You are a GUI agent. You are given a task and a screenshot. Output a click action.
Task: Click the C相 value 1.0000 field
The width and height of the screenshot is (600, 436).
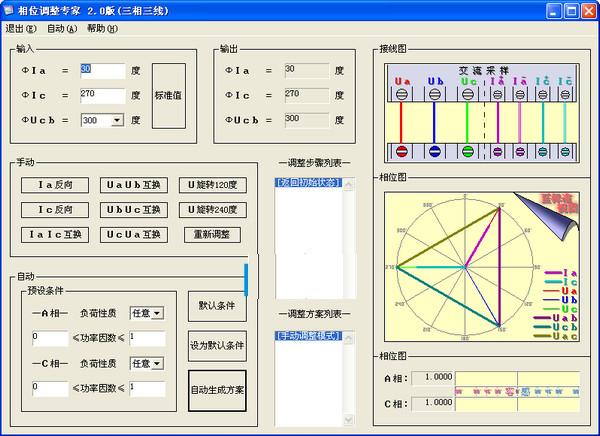click(x=433, y=403)
